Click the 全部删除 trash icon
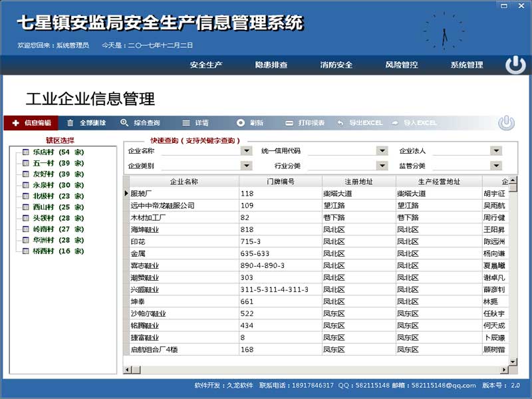 (x=70, y=123)
